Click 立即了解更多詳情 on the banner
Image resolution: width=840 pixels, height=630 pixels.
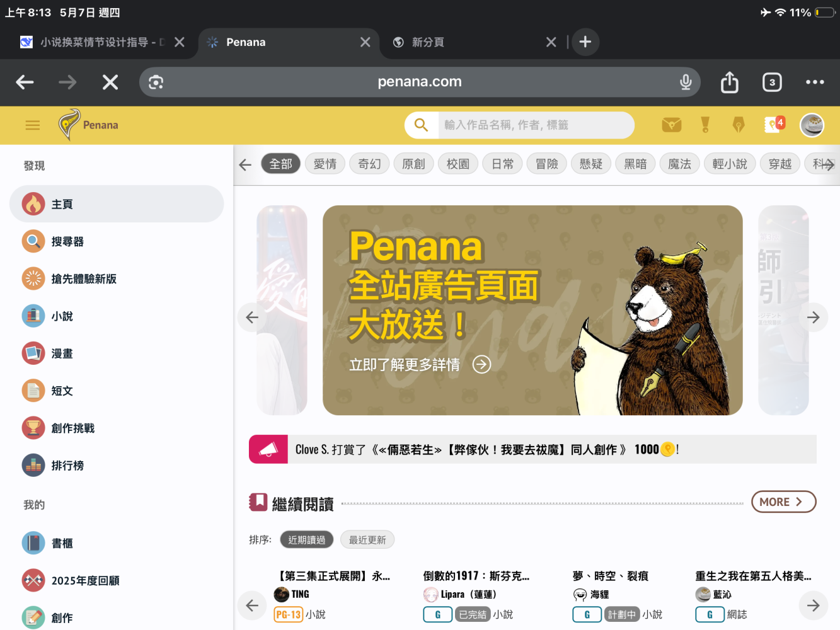(420, 365)
